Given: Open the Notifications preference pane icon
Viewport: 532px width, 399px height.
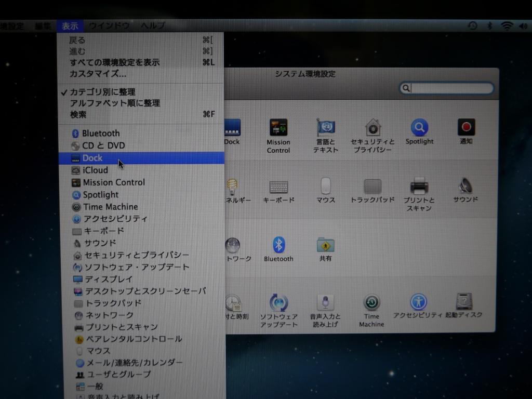Looking at the screenshot, I should click(x=466, y=127).
